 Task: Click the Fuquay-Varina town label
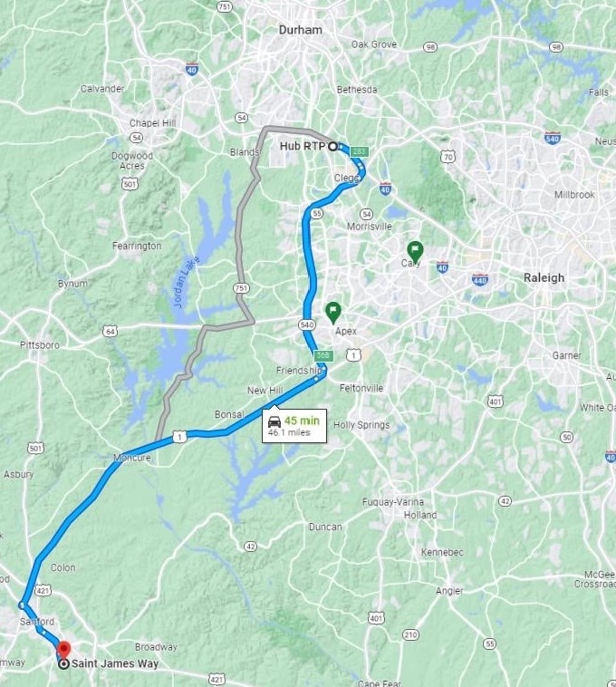click(x=393, y=502)
